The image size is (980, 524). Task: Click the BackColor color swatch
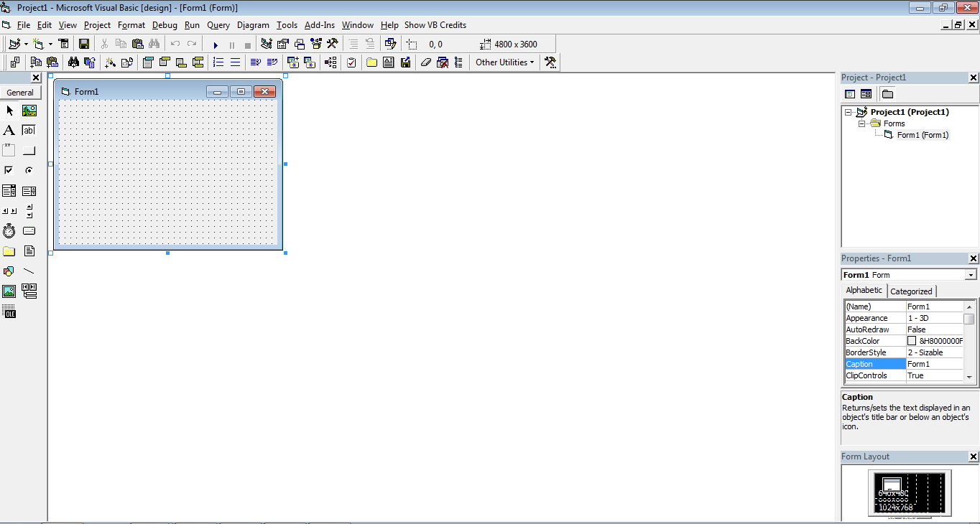coord(912,340)
